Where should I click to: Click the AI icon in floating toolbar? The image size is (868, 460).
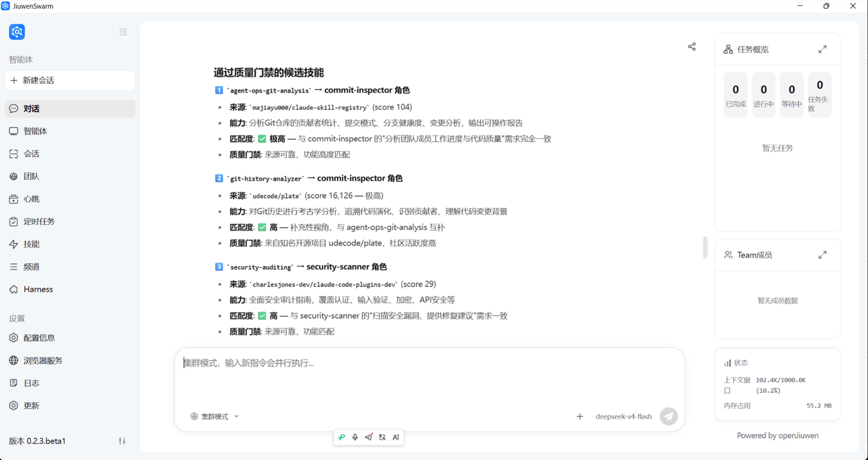click(x=396, y=438)
